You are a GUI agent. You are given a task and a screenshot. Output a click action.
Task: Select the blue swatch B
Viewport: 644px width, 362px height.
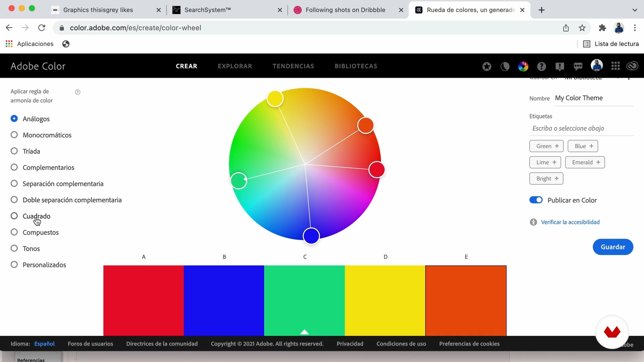tap(224, 301)
